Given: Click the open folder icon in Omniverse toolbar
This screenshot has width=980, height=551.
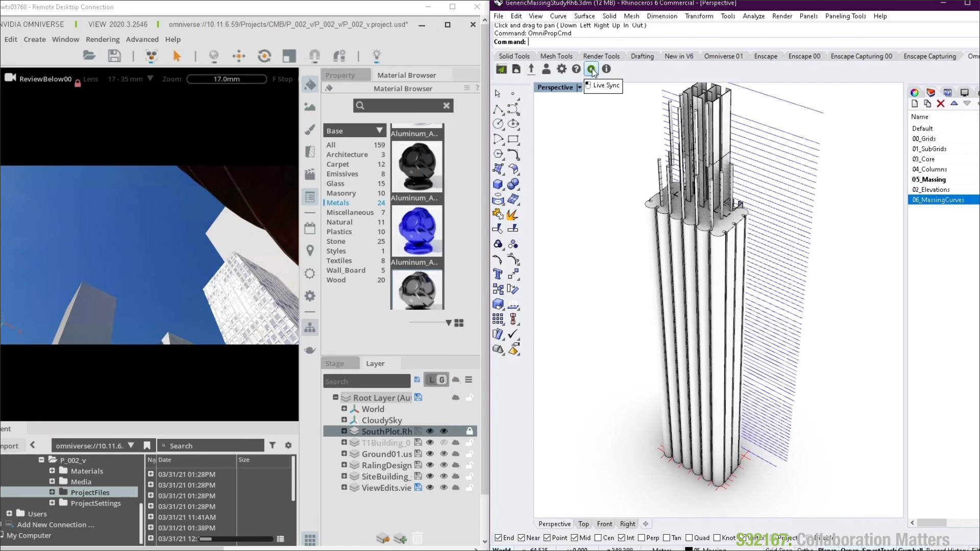Looking at the screenshot, I should tap(89, 56).
